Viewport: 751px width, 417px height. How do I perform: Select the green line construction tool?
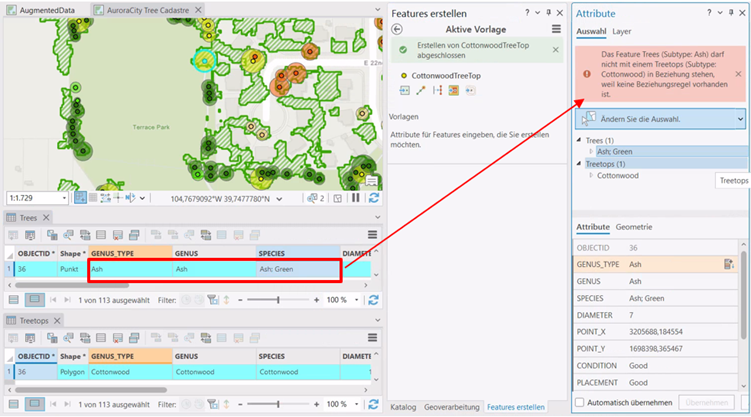(x=421, y=90)
